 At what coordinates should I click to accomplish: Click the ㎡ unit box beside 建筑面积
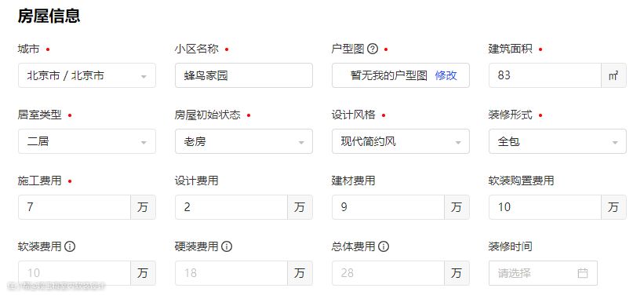point(613,75)
